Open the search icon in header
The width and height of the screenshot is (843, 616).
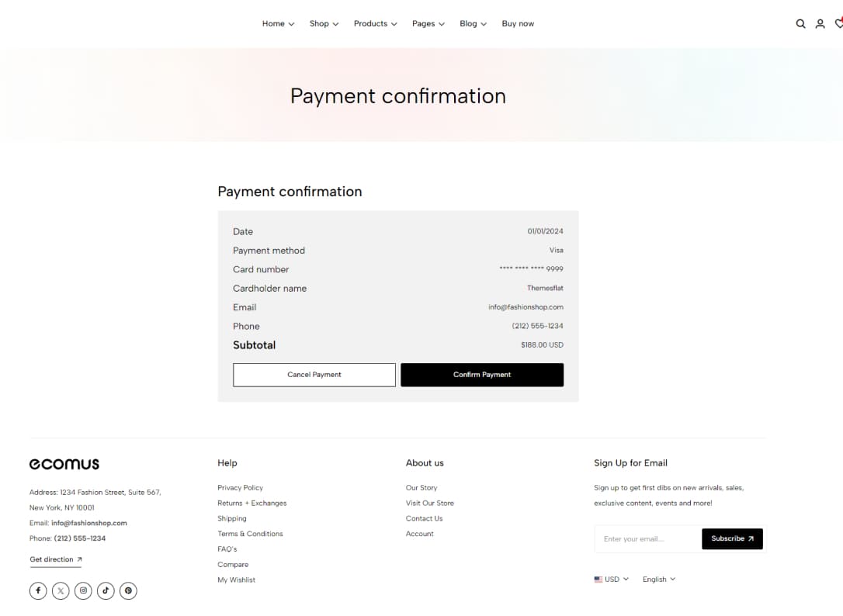[x=800, y=23]
